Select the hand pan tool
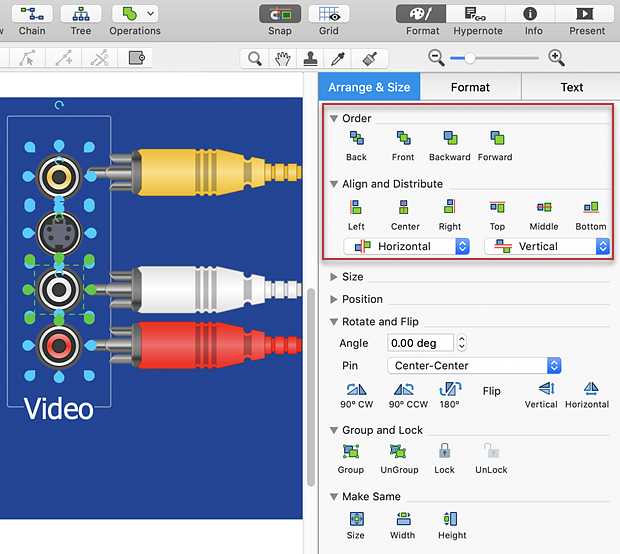The height and width of the screenshot is (554, 620). pos(283,59)
